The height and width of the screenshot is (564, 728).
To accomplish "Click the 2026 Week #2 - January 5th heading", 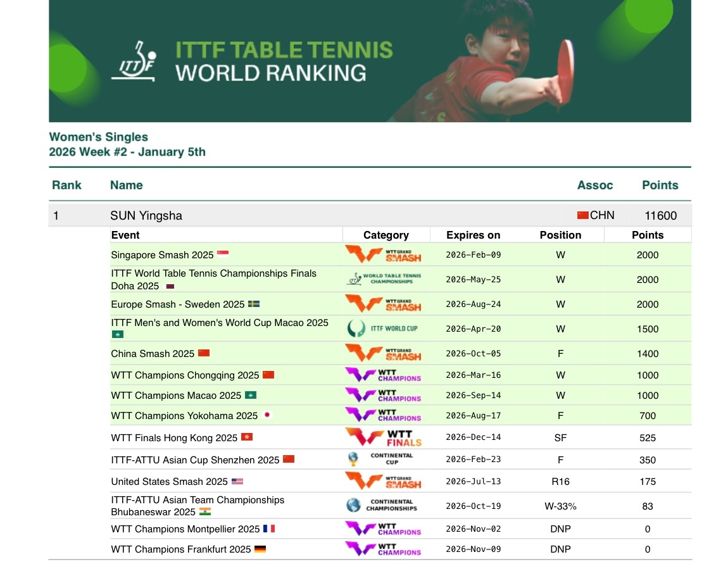I will 127,153.
